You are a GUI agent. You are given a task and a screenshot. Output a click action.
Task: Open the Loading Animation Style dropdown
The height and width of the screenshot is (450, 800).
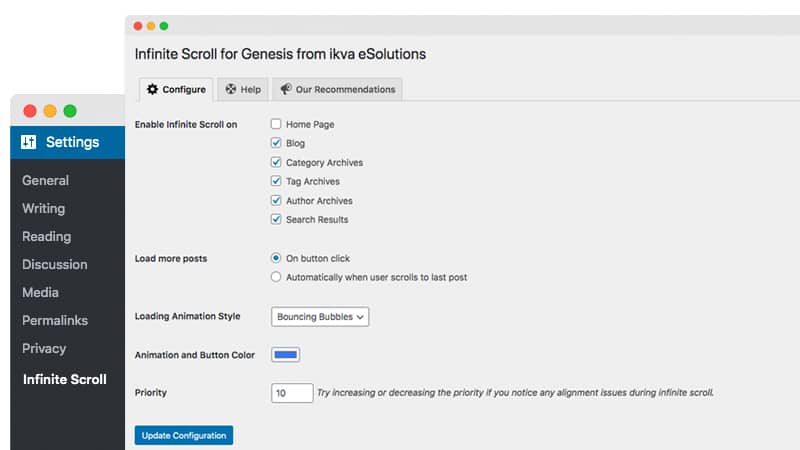click(320, 317)
